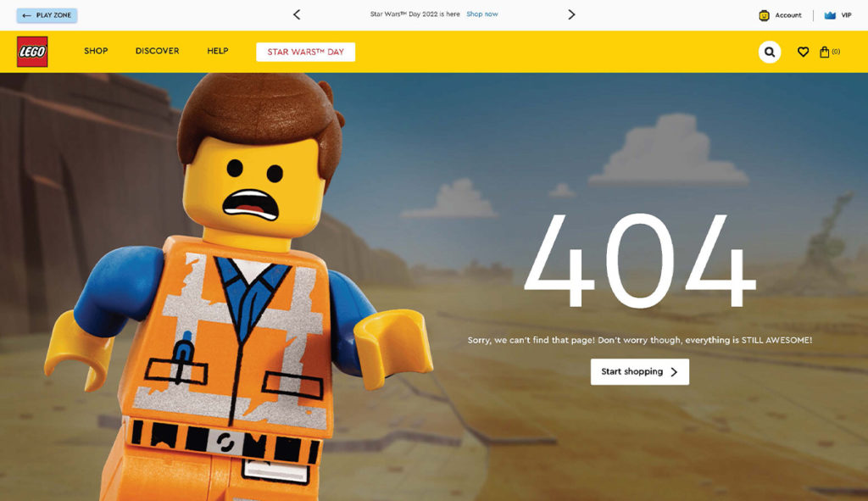This screenshot has width=868, height=501.
Task: Click the VIP text label
Action: (846, 15)
